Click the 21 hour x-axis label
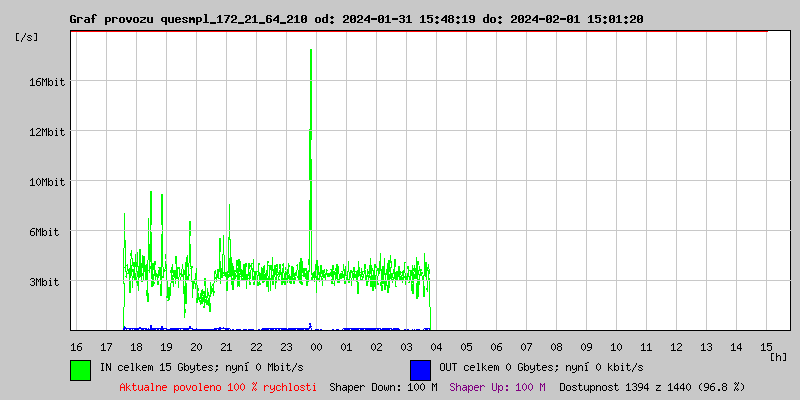The width and height of the screenshot is (800, 400). (226, 347)
